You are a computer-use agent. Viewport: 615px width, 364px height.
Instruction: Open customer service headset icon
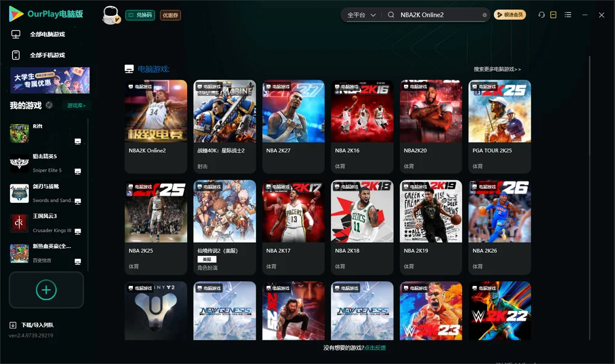click(541, 15)
